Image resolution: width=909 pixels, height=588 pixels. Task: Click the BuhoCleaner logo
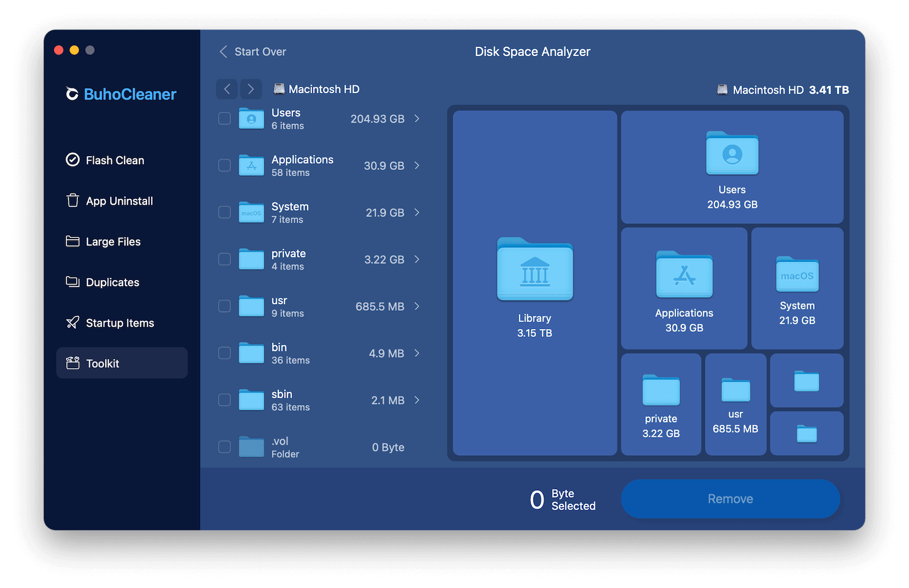pyautogui.click(x=121, y=94)
